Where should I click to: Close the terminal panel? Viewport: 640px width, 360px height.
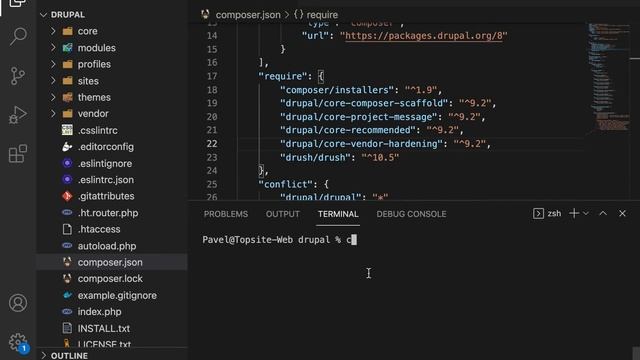click(x=622, y=213)
